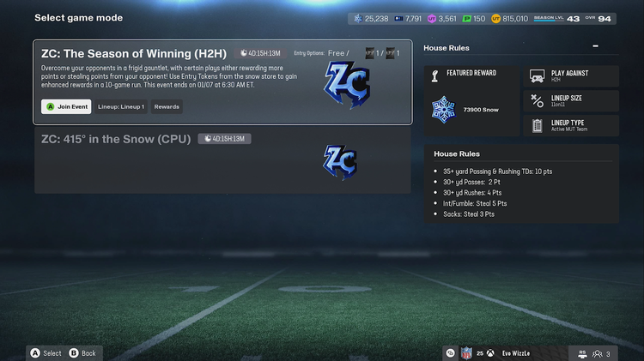Click the Play Against controller icon
Viewport: 644px width, 361px height.
[x=537, y=76]
